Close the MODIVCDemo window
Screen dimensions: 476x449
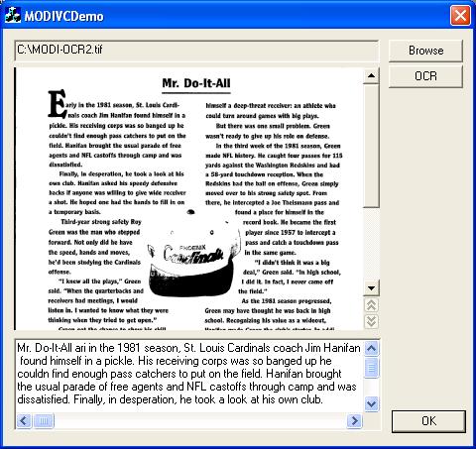pos(460,15)
